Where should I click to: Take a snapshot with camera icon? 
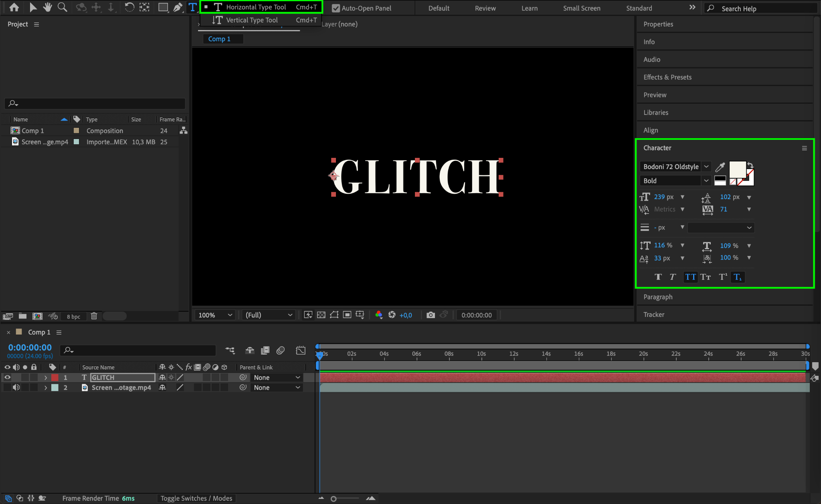click(x=431, y=315)
